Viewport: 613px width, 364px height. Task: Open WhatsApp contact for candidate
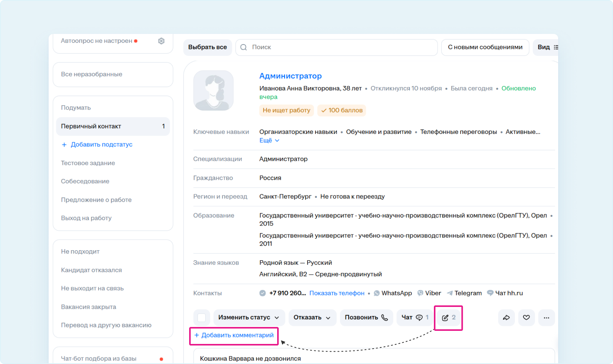[x=393, y=293]
